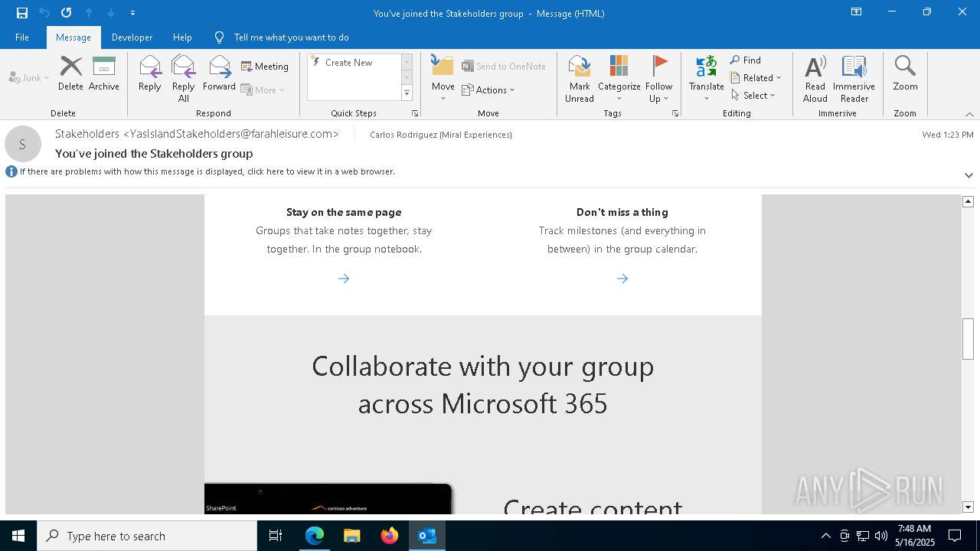
Task: Show hidden system tray icons
Action: [x=825, y=536]
